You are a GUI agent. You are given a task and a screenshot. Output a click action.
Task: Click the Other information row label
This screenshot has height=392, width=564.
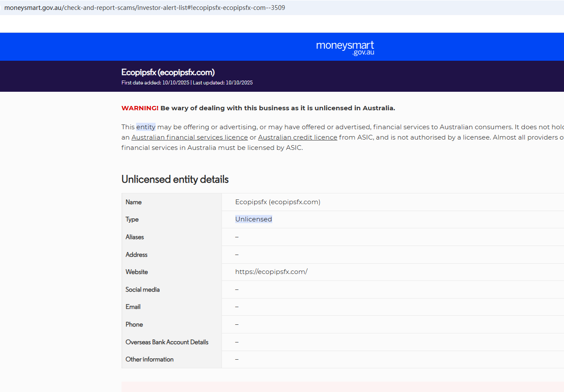tap(150, 359)
